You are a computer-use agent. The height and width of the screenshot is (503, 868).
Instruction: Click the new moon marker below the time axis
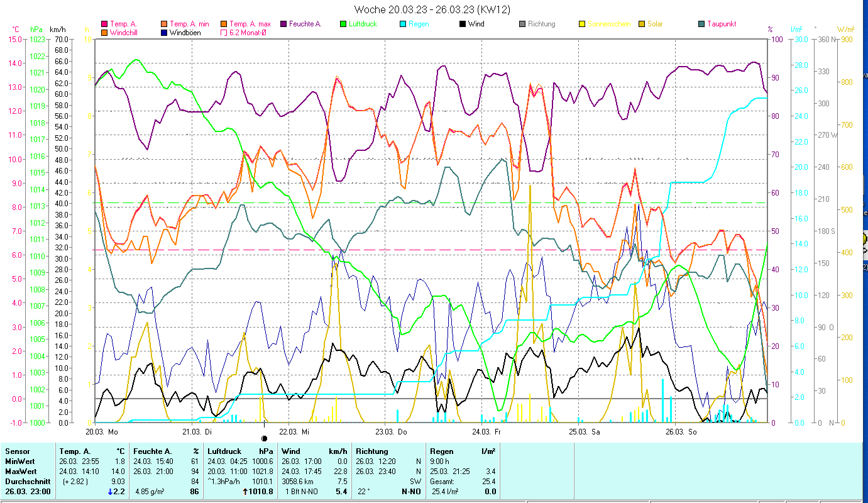point(264,438)
